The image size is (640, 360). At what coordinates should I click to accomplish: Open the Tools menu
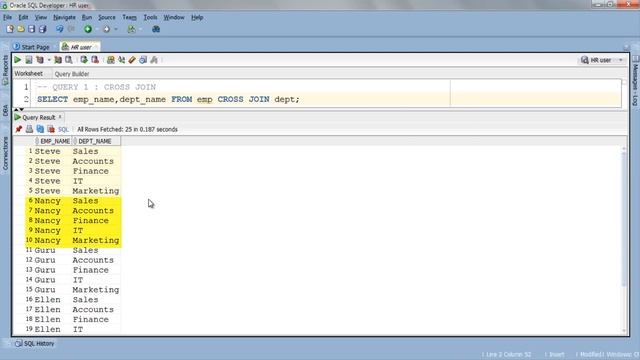150,17
